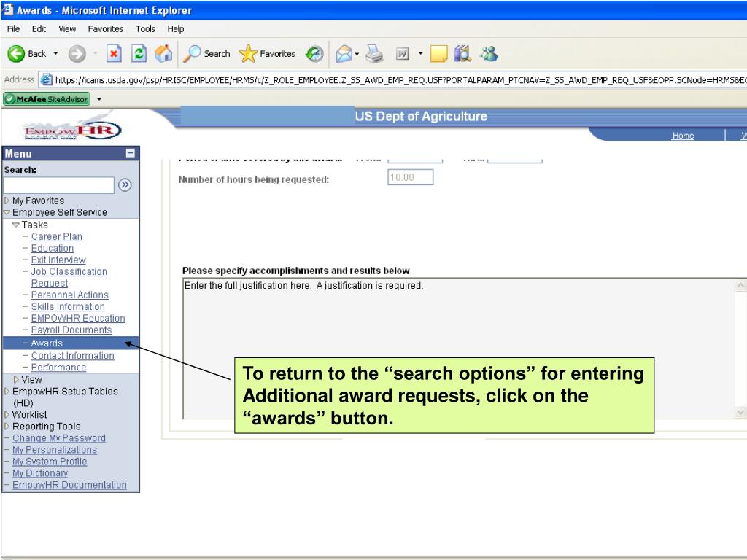
Task: Open the File menu
Action: coord(12,29)
